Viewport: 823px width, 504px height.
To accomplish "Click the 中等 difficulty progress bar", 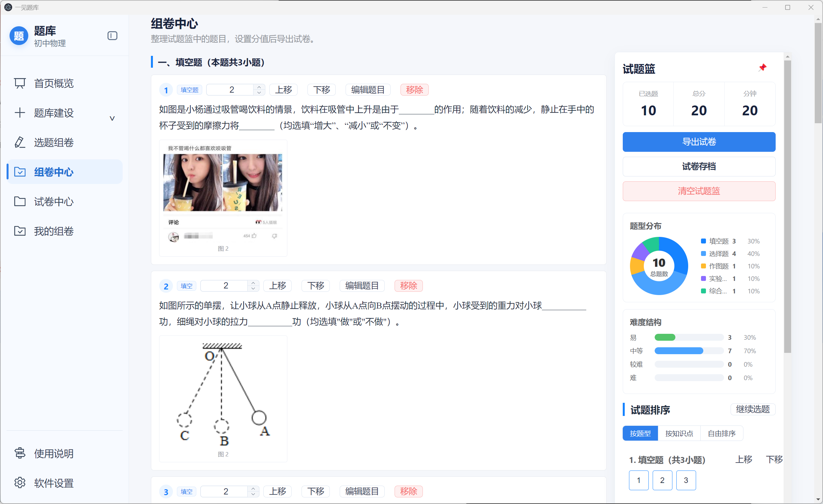I will [689, 351].
